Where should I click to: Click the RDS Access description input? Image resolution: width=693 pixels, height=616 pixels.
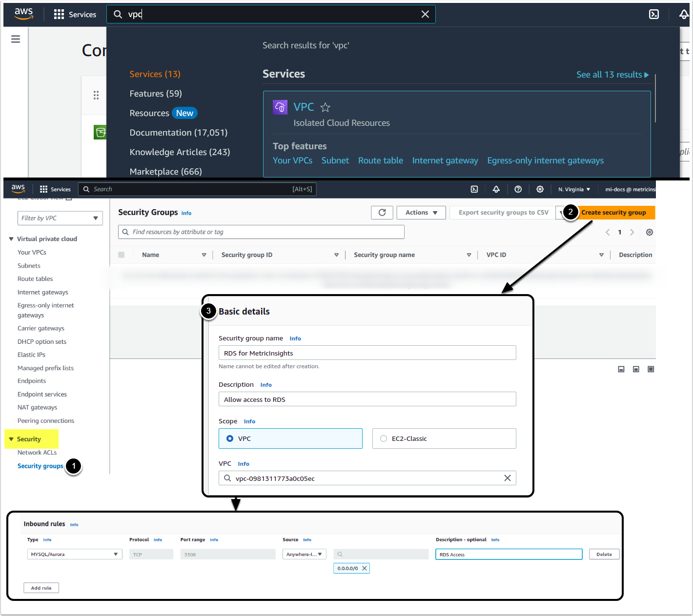[x=509, y=554]
